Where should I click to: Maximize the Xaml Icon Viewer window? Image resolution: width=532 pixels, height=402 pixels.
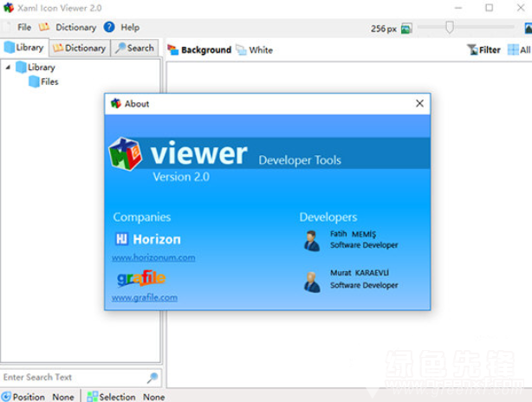pyautogui.click(x=489, y=8)
